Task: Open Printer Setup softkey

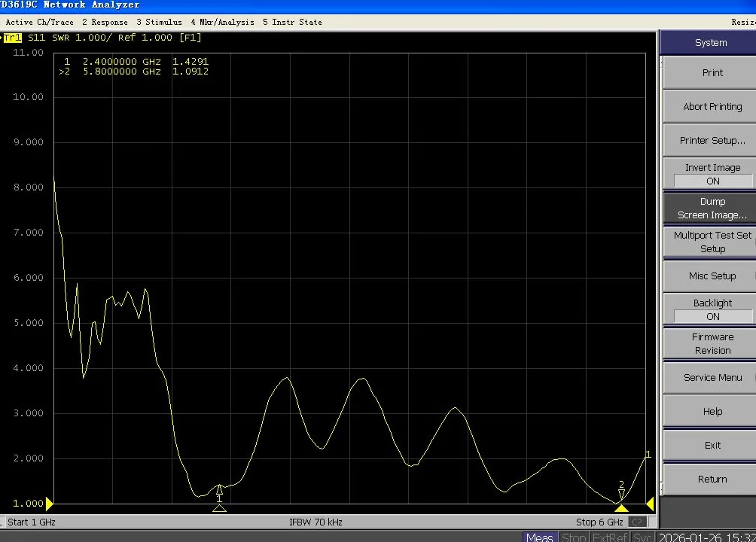Action: pos(712,140)
